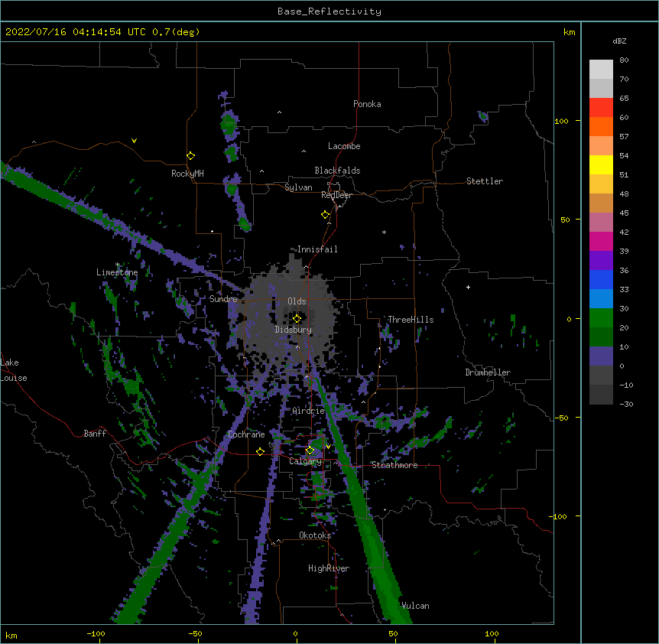Click the -100 tick on the right axis
659x644 pixels.
click(559, 516)
